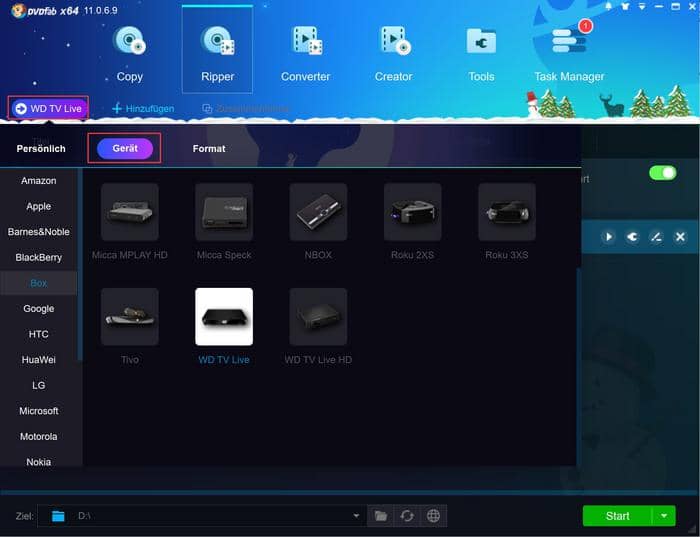Open the notification bell icon
The image size is (700, 537).
pos(608,6)
